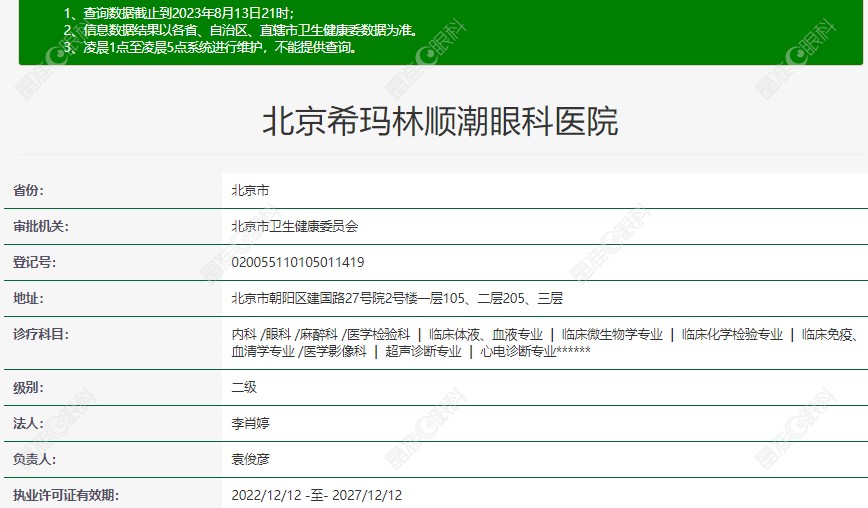Image resolution: width=868 pixels, height=508 pixels.
Task: Click validity period 2022/12/12 -至- 2027/12/12
Action: coord(317,495)
